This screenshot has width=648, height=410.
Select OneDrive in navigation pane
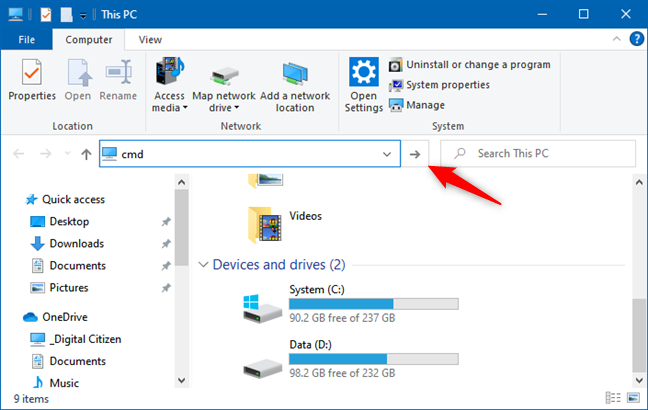pyautogui.click(x=55, y=317)
